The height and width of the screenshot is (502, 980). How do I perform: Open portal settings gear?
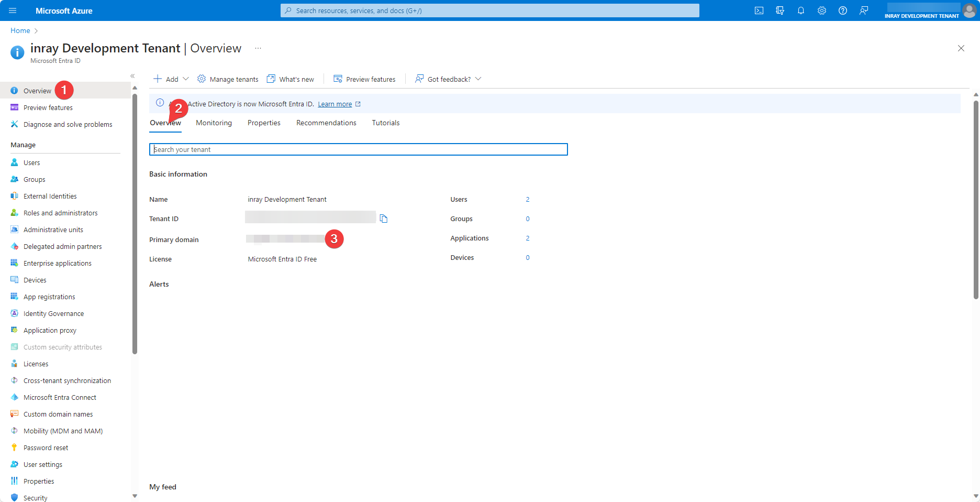(x=822, y=10)
